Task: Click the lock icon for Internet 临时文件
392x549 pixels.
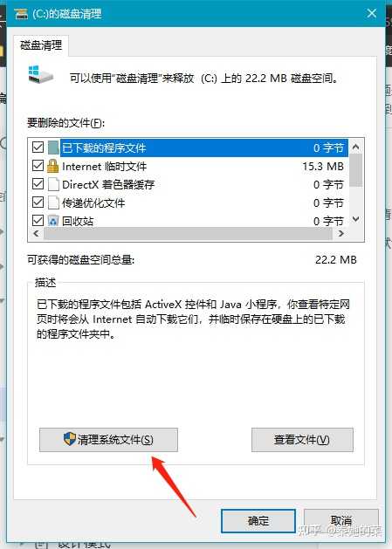Action: (53, 166)
